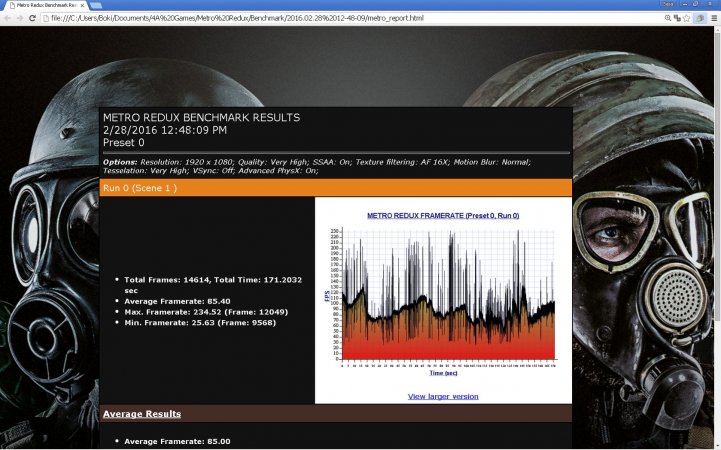Restore down the Chrome window
721x450 pixels.
[x=696, y=4]
